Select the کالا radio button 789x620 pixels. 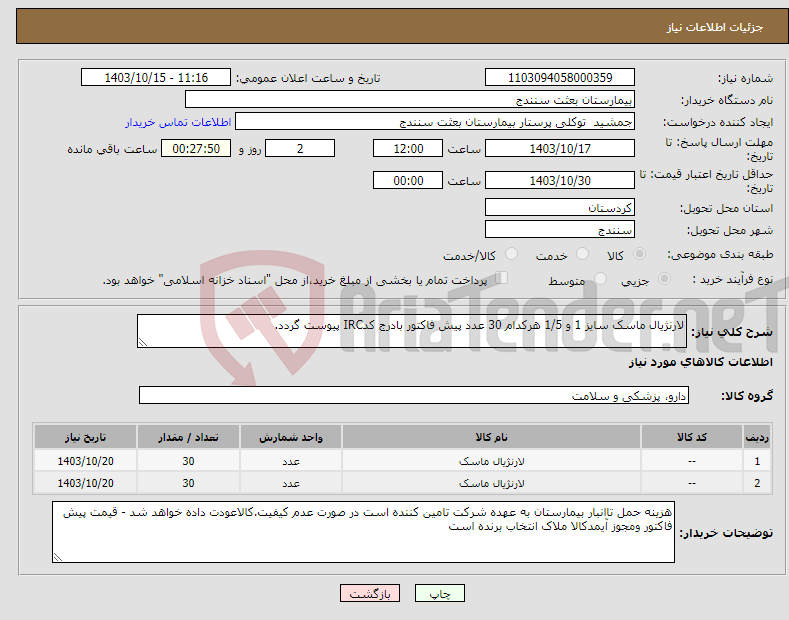point(639,254)
